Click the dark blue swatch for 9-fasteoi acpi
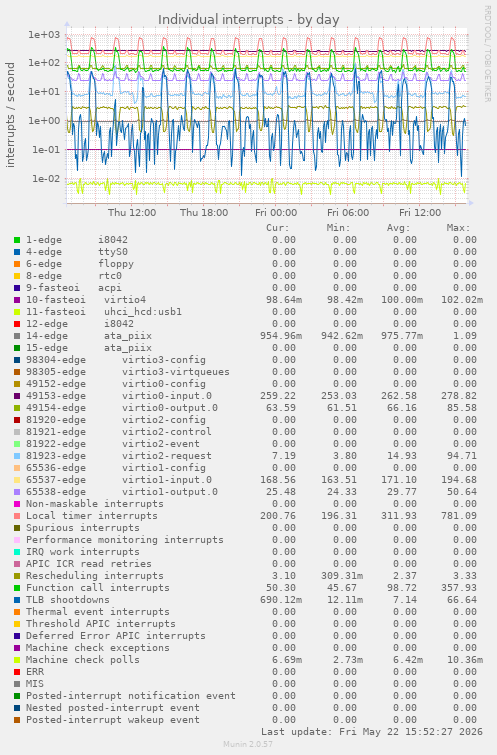Screen dimensions: 497x755 (x=17, y=288)
